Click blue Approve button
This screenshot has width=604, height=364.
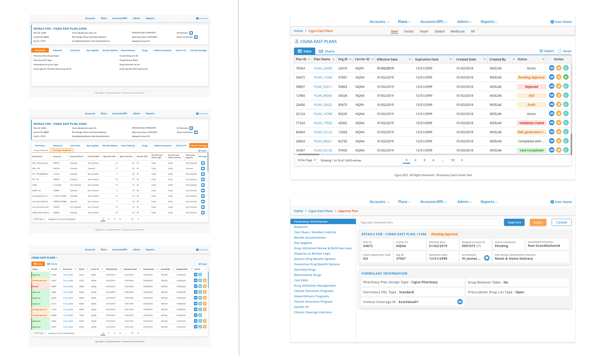pos(514,222)
